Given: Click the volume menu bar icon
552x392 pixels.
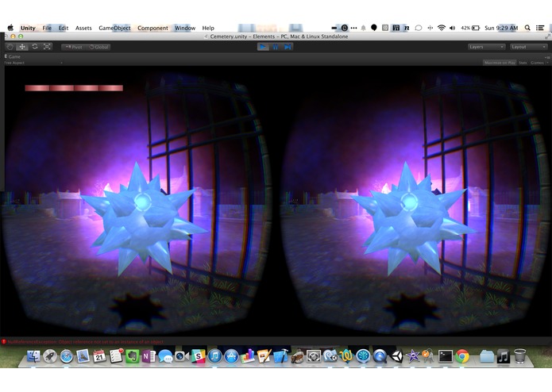Looking at the screenshot, I should pyautogui.click(x=453, y=28).
